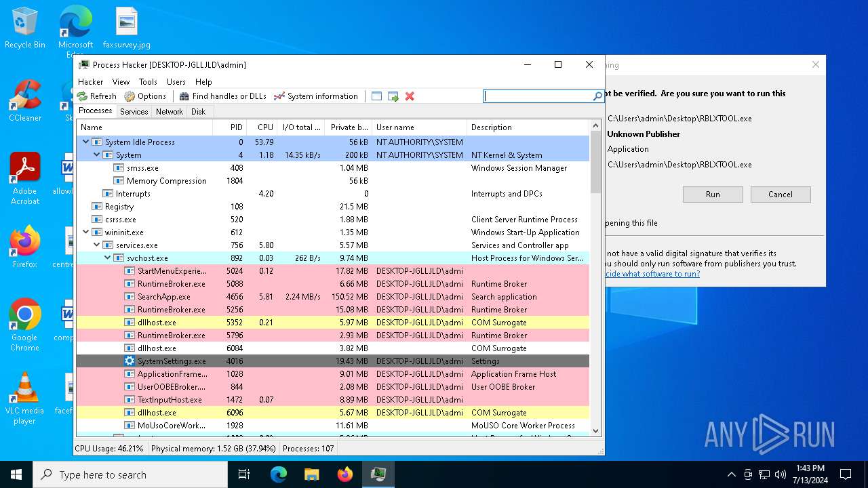Open faxsurvey.jpg desktop file
This screenshot has width=868, height=488.
(127, 28)
